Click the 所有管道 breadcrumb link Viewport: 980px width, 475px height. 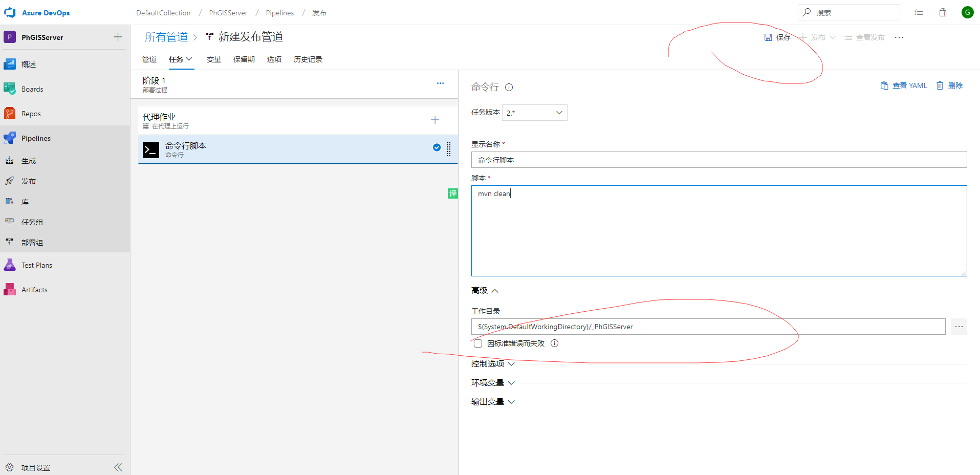(166, 37)
